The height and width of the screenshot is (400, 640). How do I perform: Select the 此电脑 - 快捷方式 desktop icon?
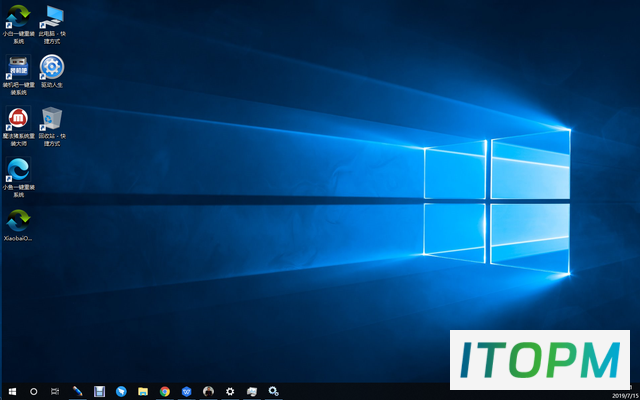(x=52, y=24)
